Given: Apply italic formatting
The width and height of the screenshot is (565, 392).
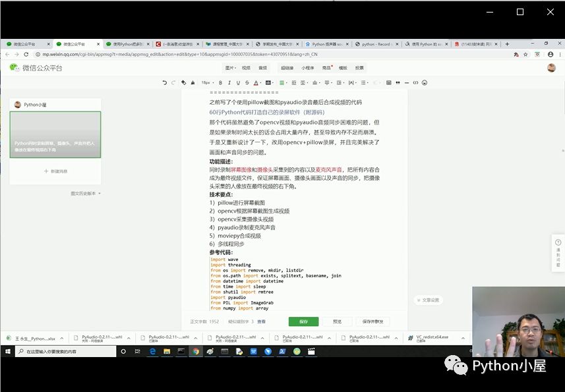Looking at the screenshot, I should pyautogui.click(x=229, y=83).
